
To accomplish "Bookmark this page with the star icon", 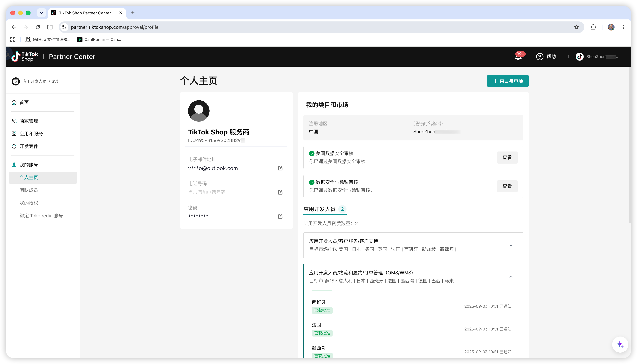I will 576,27.
